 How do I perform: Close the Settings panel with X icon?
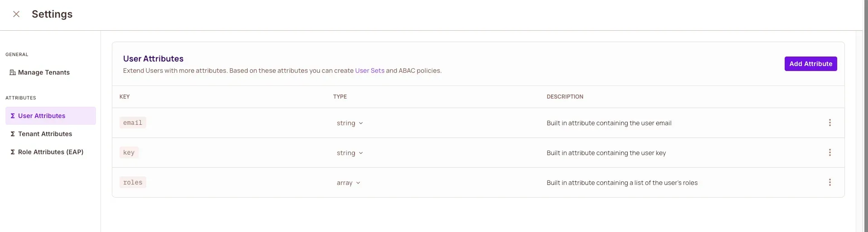point(16,14)
